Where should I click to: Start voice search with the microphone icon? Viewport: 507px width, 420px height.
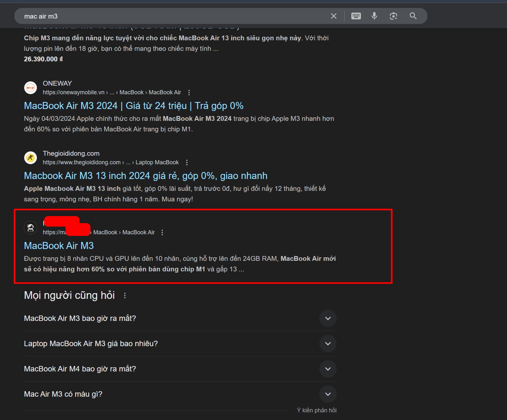tap(374, 16)
